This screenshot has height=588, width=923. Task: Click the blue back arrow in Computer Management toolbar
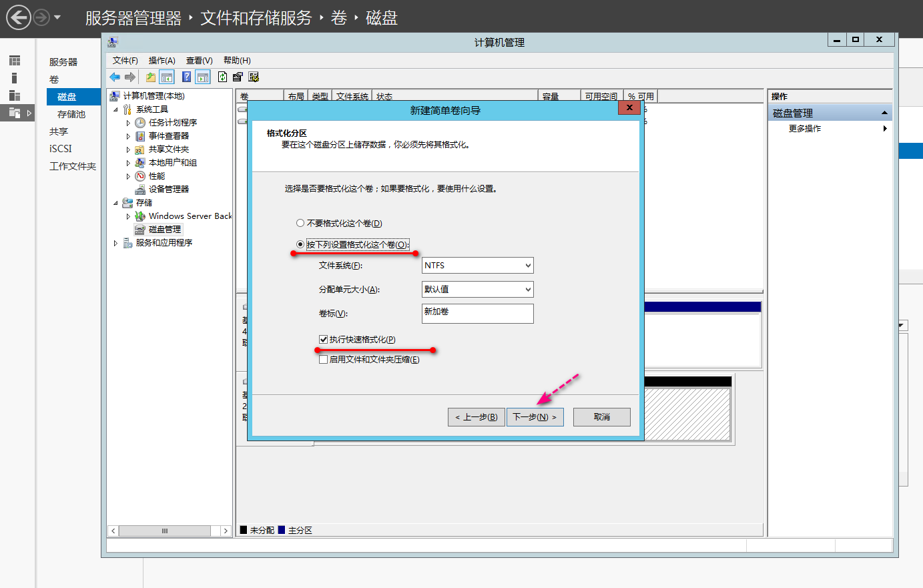[x=115, y=77]
